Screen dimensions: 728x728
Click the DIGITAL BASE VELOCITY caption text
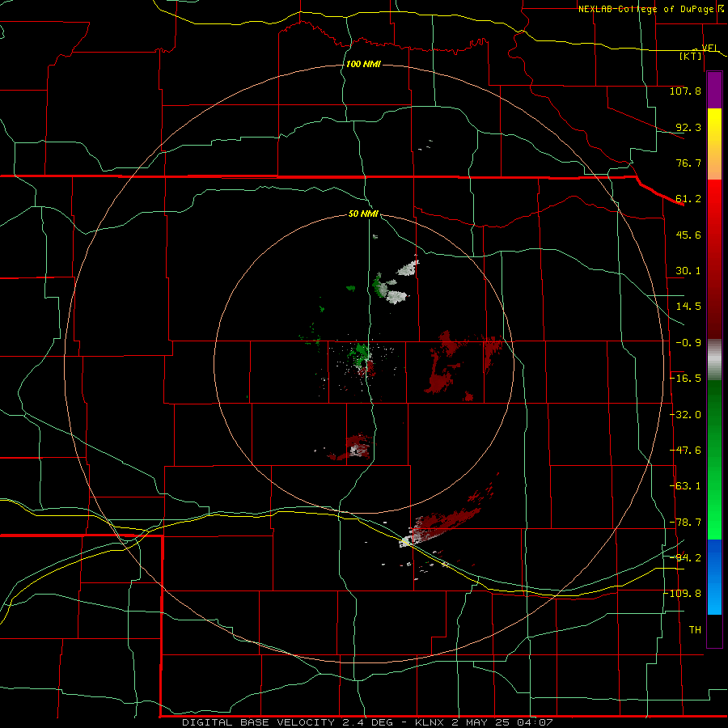(x=258, y=722)
